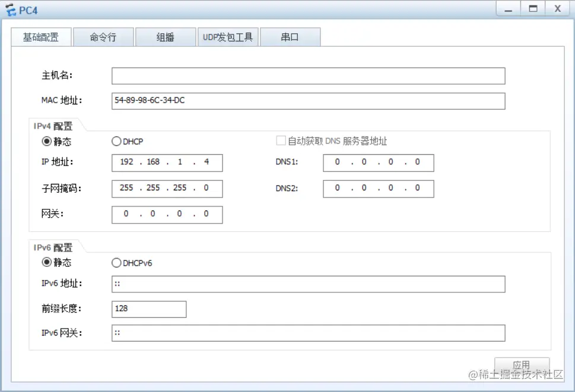
Task: Click the IP 地址 field 192.168.1.4
Action: point(167,162)
